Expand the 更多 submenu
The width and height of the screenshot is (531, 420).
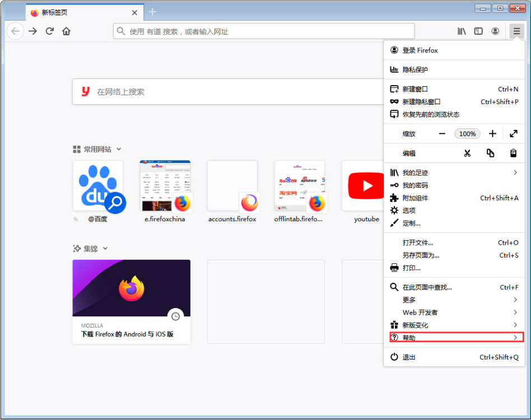(x=454, y=300)
